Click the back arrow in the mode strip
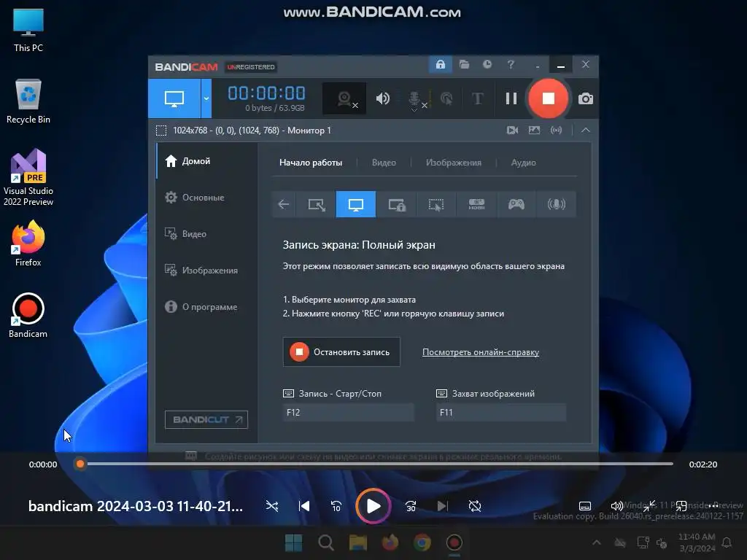The width and height of the screenshot is (747, 560). point(284,204)
